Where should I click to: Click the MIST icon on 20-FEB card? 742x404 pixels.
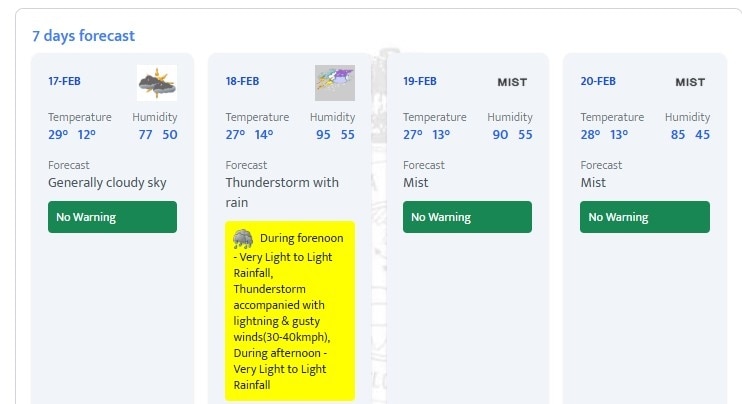point(690,82)
